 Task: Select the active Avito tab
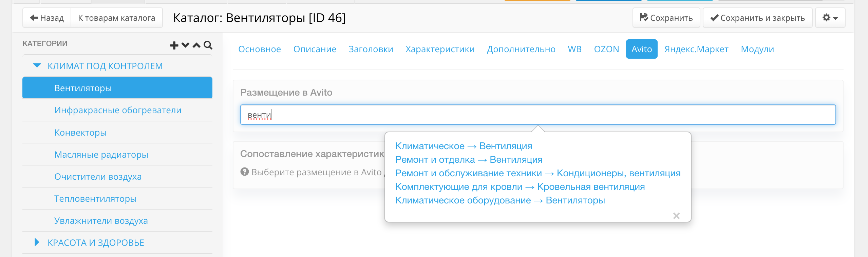pyautogui.click(x=642, y=49)
